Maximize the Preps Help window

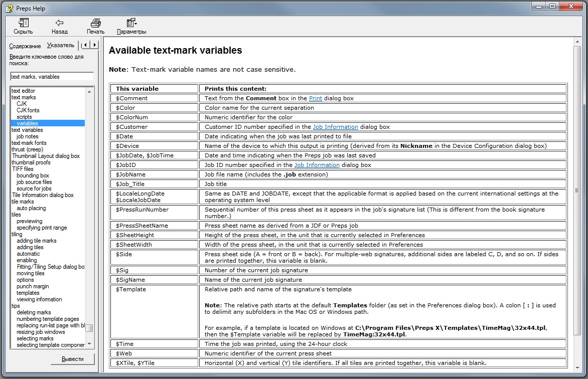pos(552,7)
